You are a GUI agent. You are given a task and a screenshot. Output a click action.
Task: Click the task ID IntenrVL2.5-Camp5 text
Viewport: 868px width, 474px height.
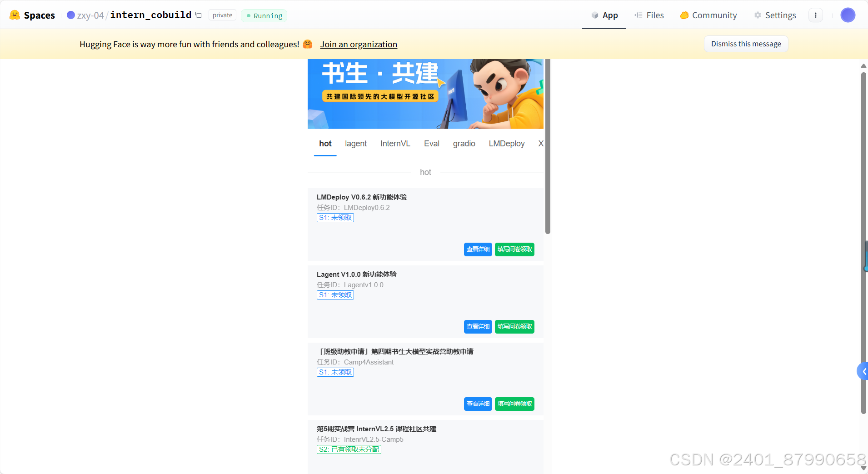[360, 439]
